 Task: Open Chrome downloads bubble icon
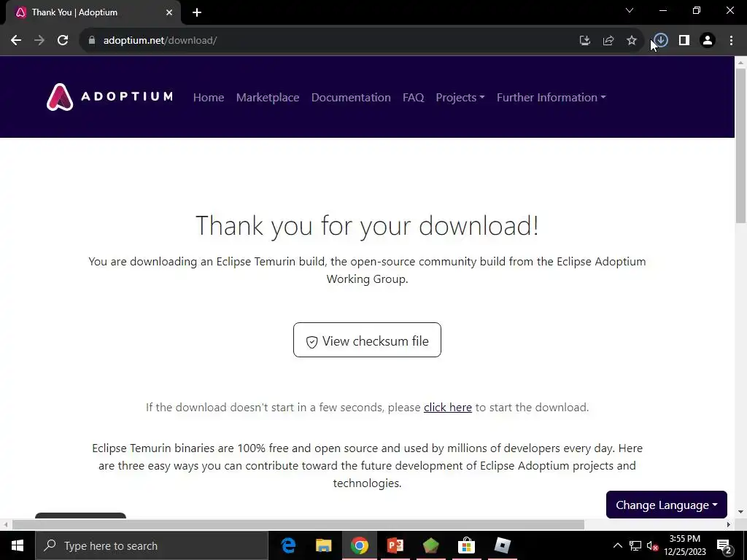661,41
